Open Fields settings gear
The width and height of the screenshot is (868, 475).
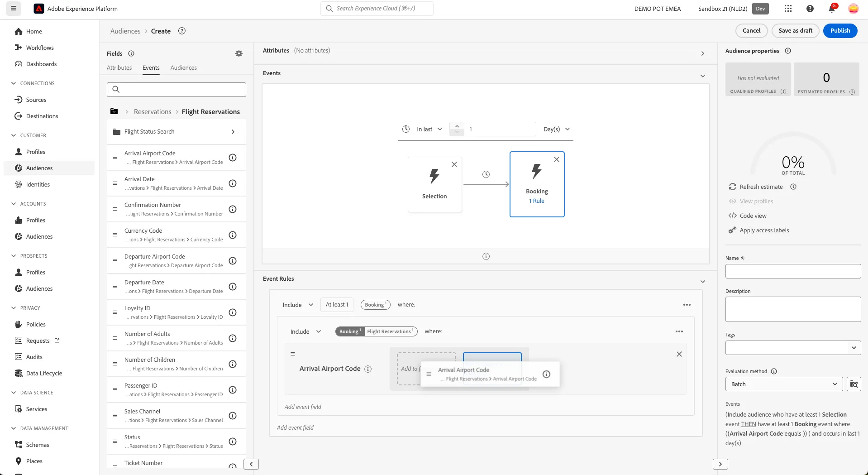[239, 53]
